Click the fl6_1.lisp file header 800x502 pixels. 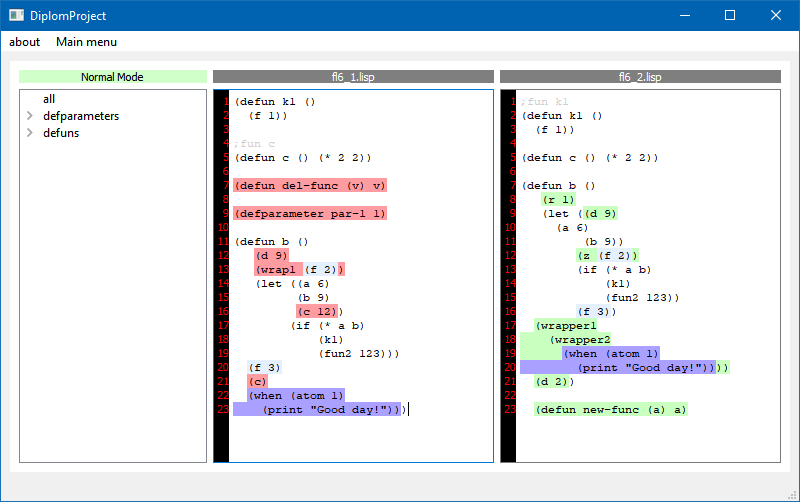click(353, 77)
